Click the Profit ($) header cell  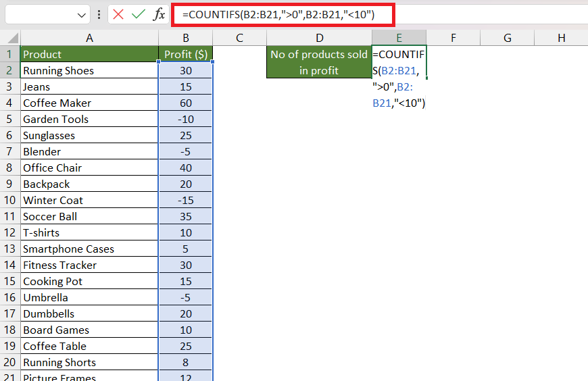pyautogui.click(x=186, y=54)
